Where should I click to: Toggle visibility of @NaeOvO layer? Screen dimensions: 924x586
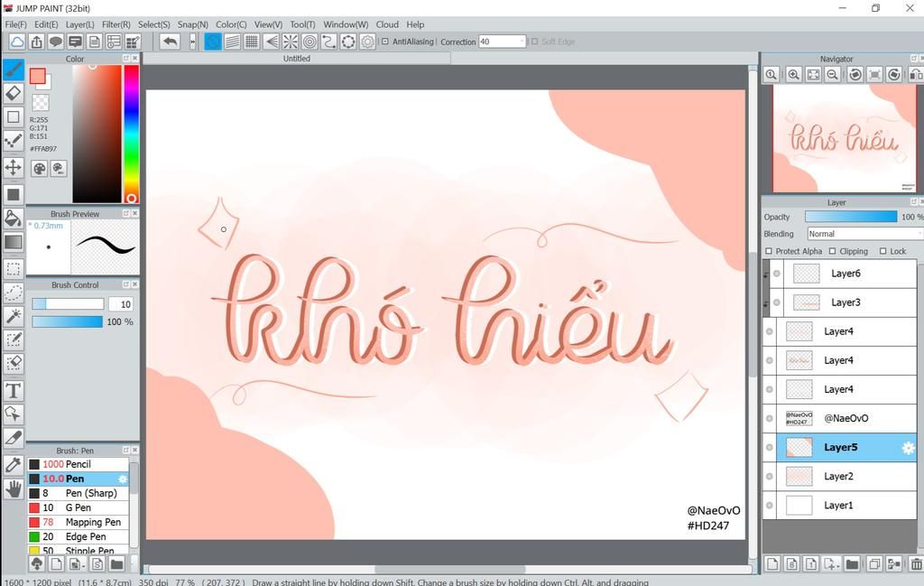tap(770, 419)
